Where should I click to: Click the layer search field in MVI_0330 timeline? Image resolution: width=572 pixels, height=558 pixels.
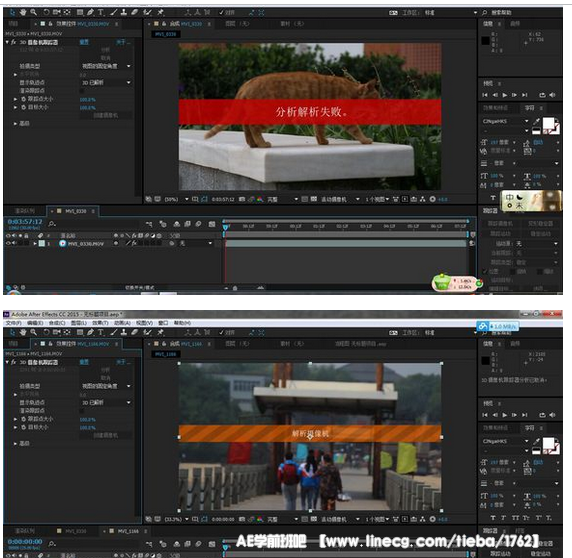coord(95,224)
